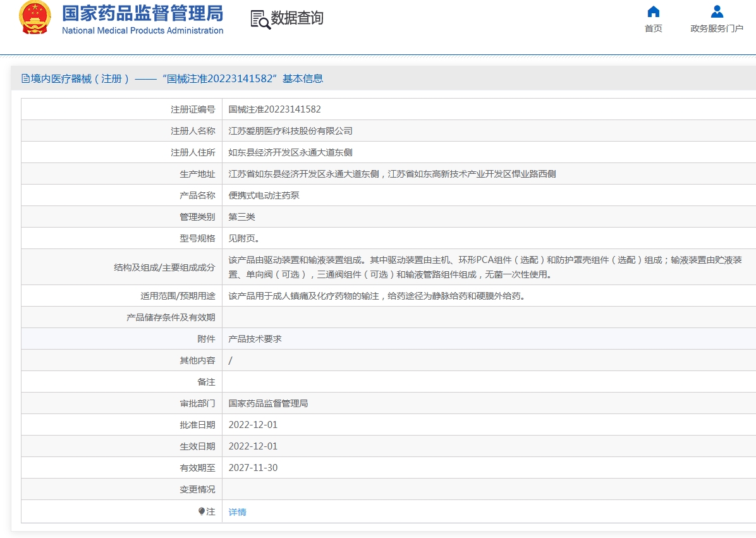The image size is (756, 538).
Task: Click the 首页 label
Action: 654,28
